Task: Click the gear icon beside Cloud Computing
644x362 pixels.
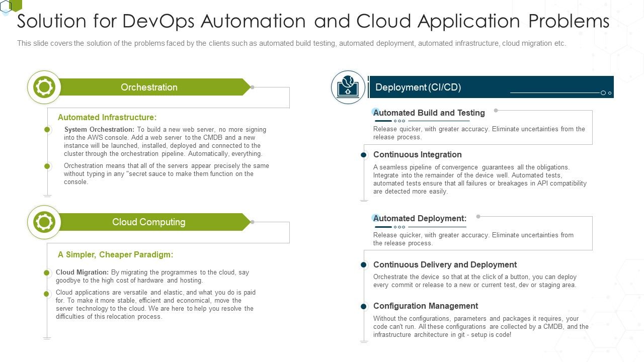Action: tap(44, 222)
